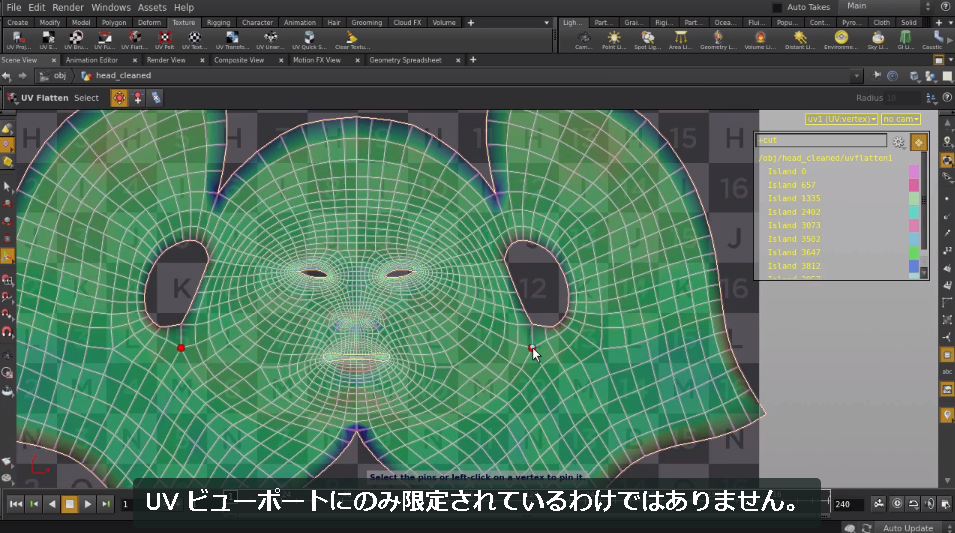Open the Render menu

click(68, 7)
